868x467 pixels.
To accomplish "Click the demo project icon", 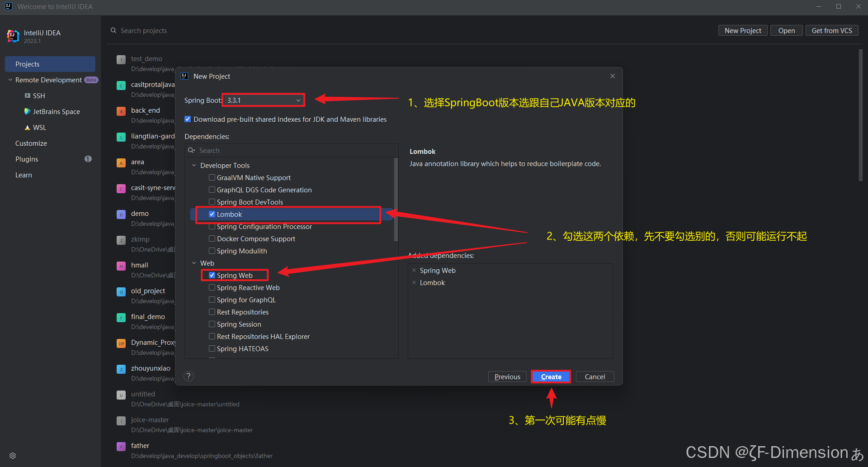I will click(121, 214).
